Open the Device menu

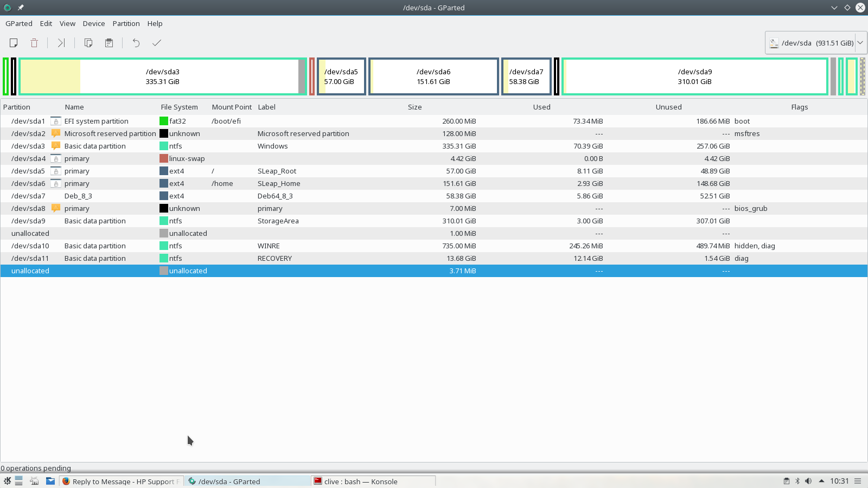(x=94, y=23)
